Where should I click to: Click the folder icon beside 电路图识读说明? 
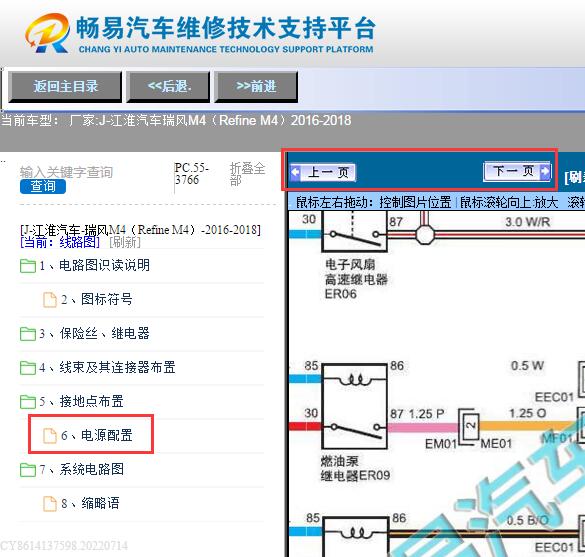[28, 266]
